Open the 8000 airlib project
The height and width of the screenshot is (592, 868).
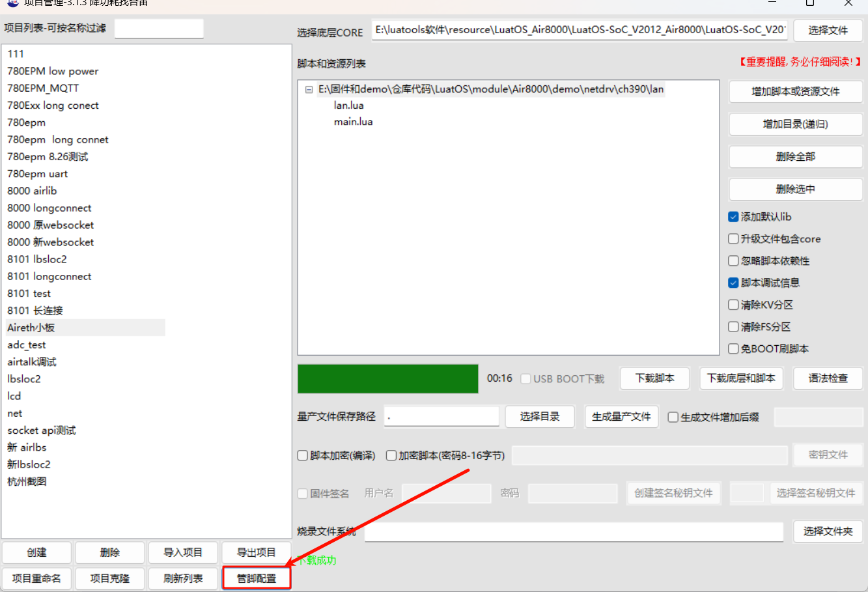pyautogui.click(x=32, y=191)
